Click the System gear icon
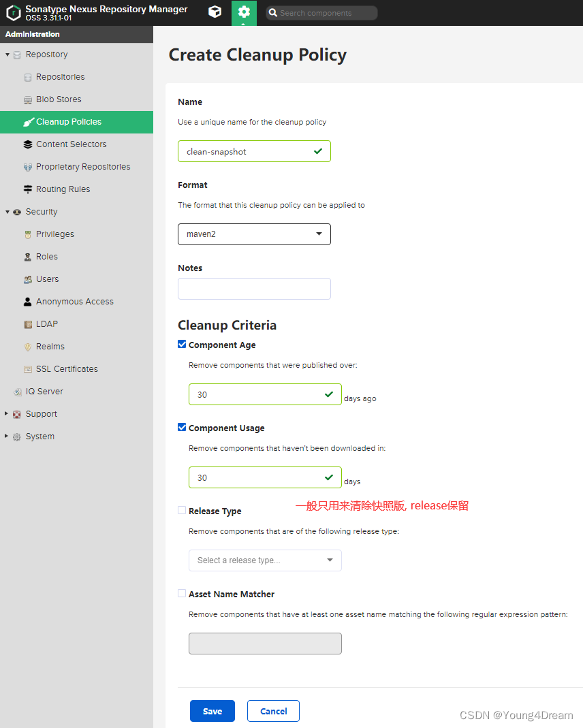583x728 pixels. [17, 437]
